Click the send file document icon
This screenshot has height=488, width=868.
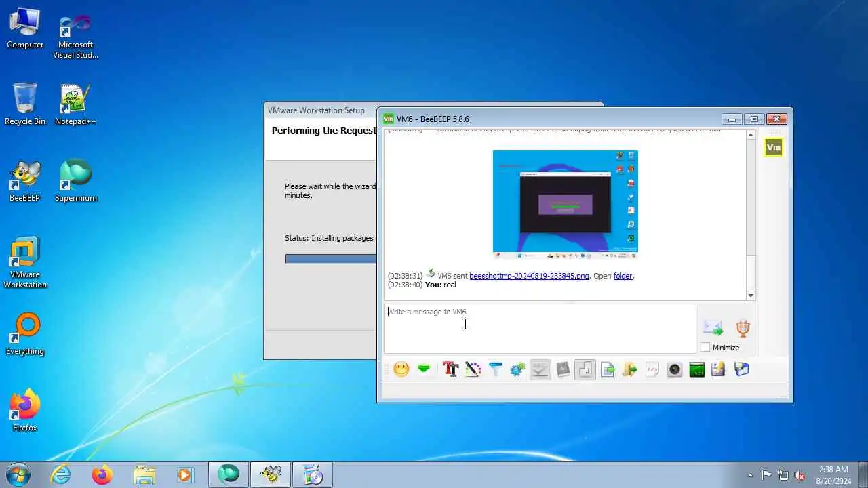point(608,369)
